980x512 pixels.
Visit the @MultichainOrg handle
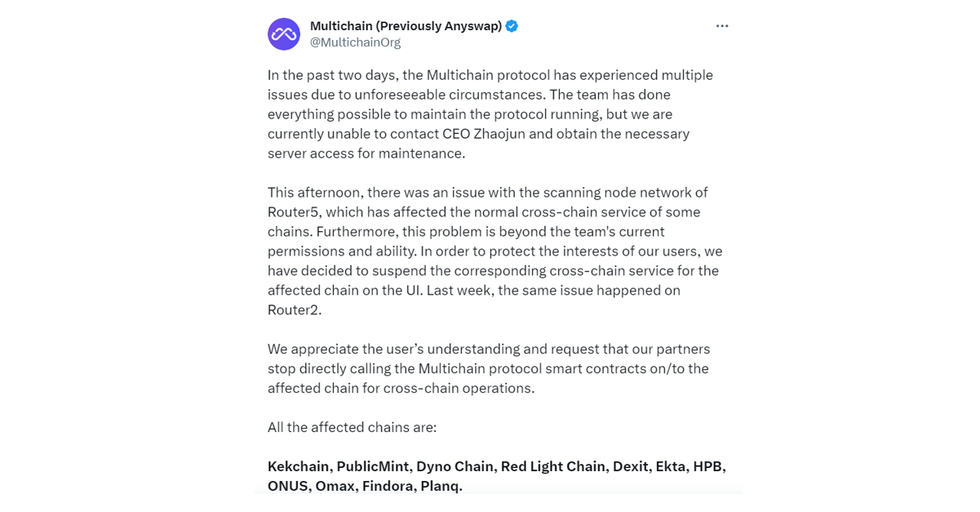(x=355, y=42)
